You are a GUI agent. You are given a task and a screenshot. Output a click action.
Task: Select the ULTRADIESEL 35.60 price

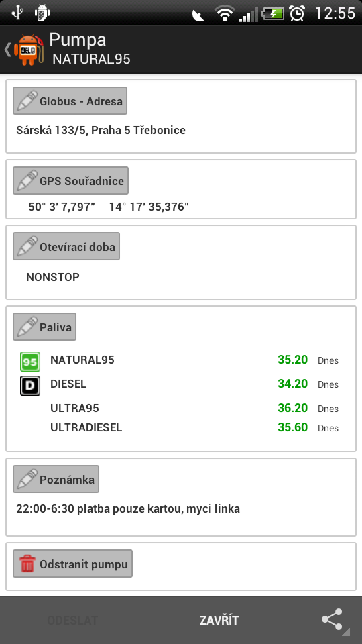[x=293, y=427]
